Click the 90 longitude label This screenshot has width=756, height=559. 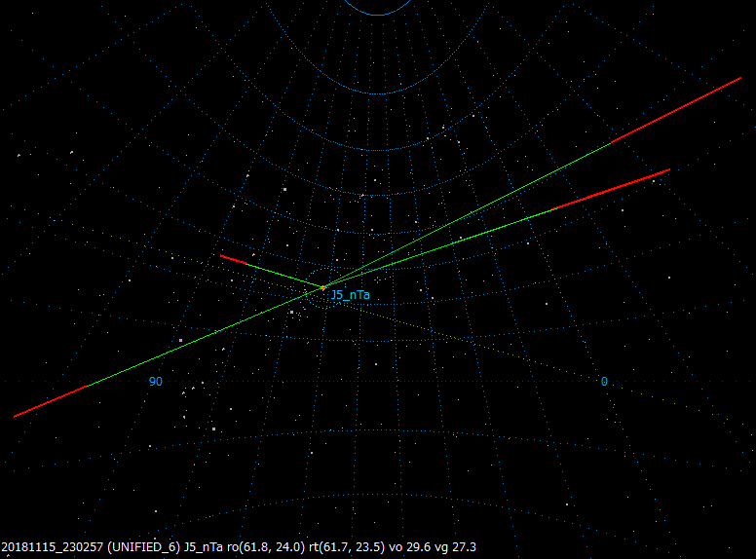155,382
